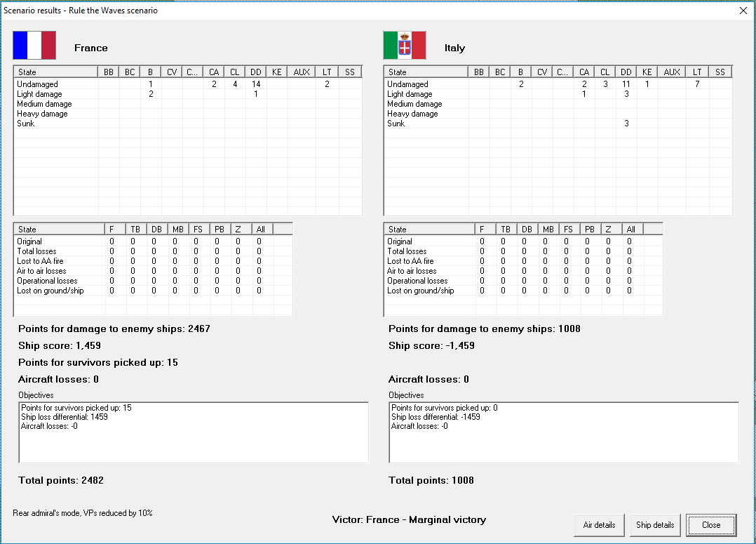Click the All column header in Italy's aircraft table

click(x=630, y=230)
